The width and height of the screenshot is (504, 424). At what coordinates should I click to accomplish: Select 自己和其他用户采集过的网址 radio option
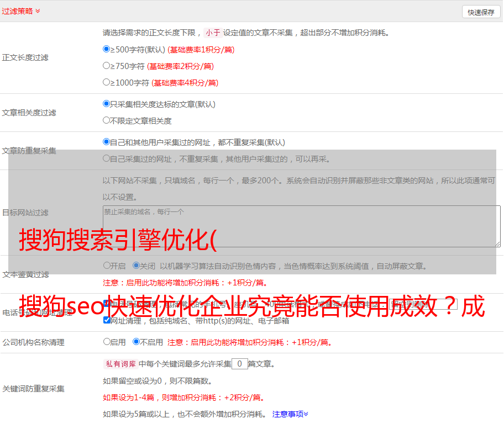click(107, 142)
